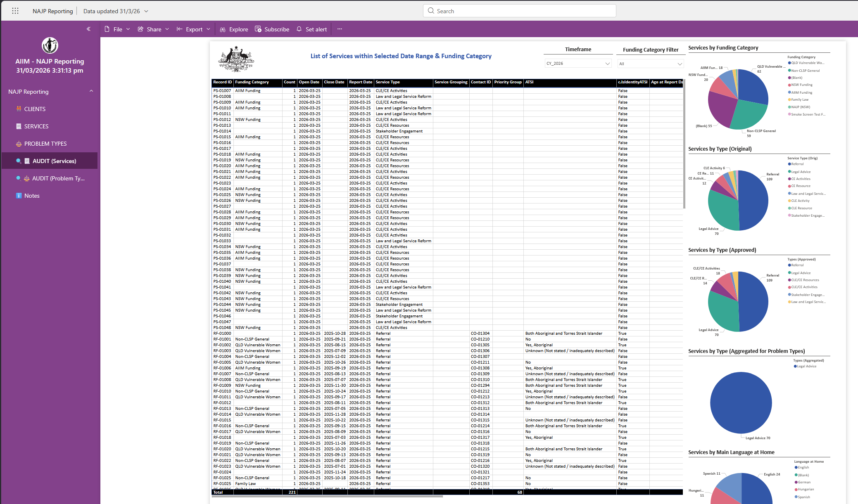Open the more options ellipsis menu

[x=340, y=29]
